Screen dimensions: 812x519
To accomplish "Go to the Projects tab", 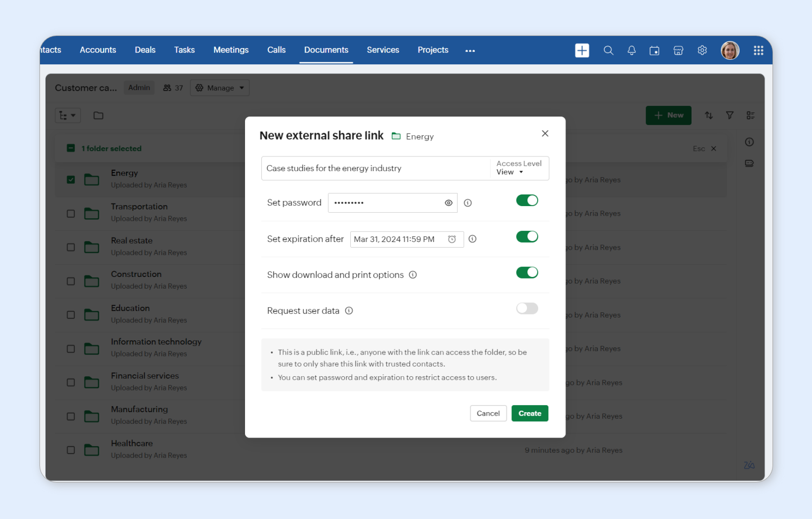I will pos(432,50).
